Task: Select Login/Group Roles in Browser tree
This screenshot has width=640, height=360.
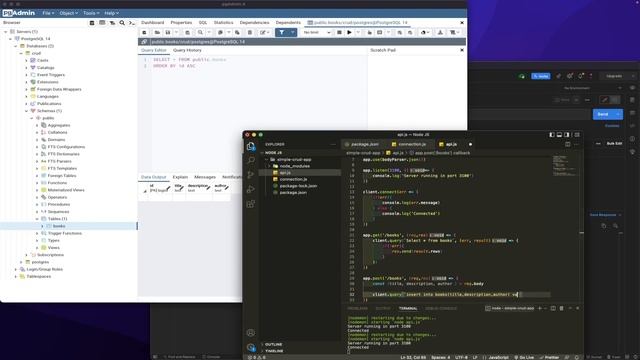Action: (x=44, y=269)
